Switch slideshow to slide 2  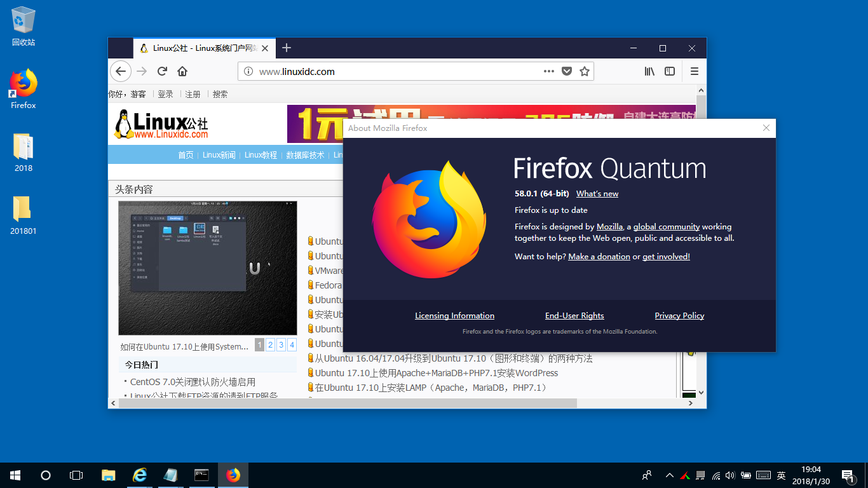point(271,345)
